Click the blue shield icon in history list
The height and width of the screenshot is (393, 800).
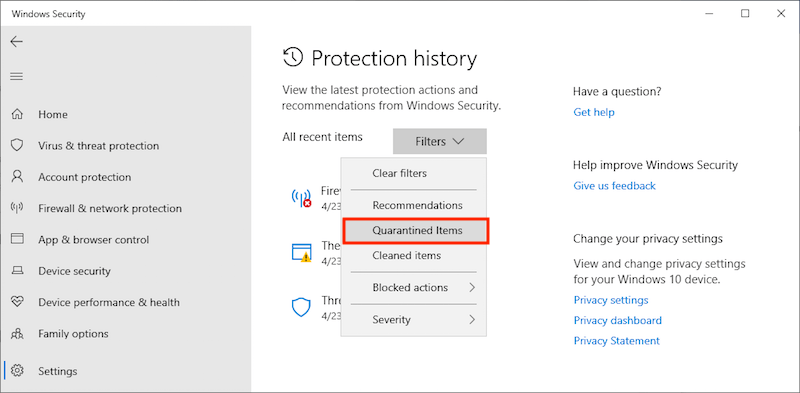pos(301,307)
